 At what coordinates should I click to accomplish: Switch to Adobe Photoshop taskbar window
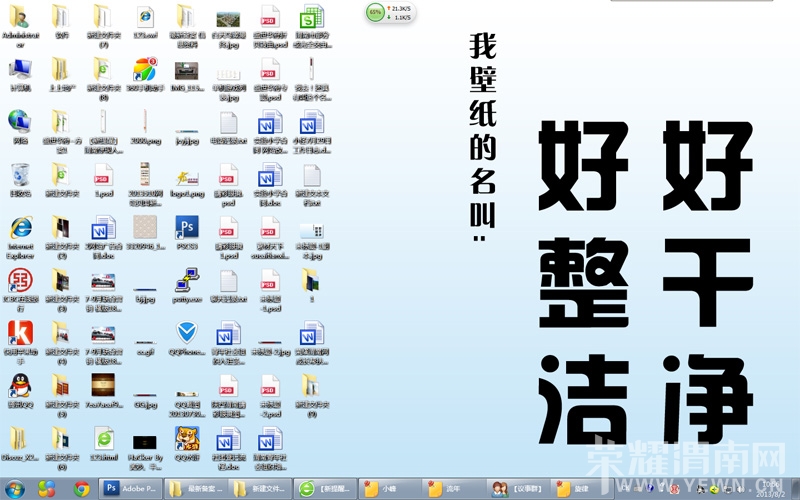(130, 489)
